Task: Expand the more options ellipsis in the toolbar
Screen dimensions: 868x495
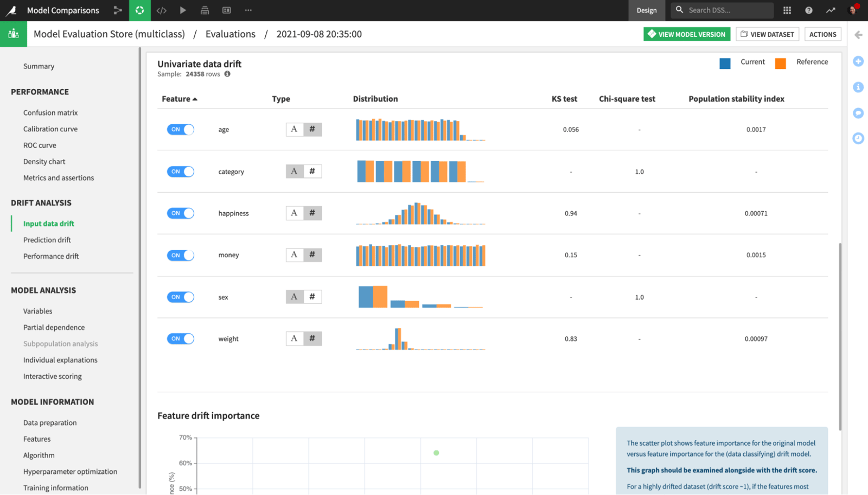Action: tap(248, 10)
